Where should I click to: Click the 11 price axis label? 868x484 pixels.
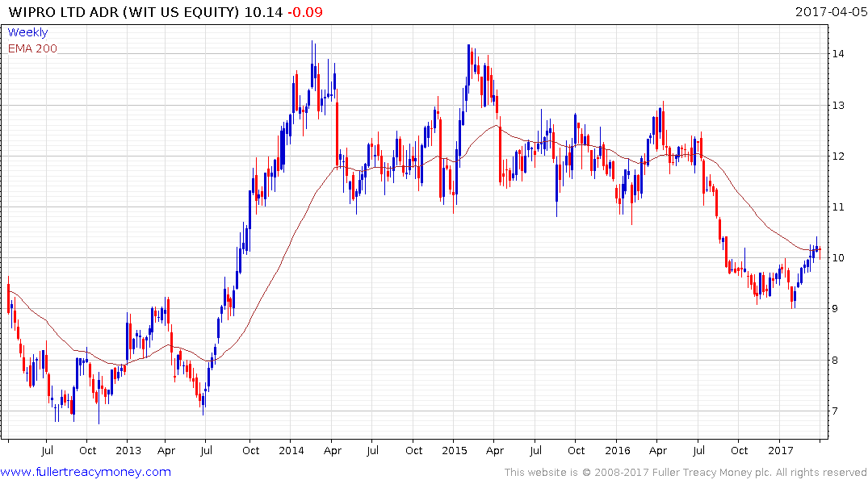coord(837,207)
